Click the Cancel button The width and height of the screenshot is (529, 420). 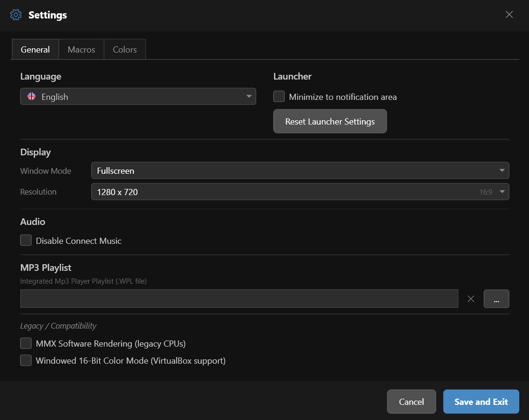click(x=411, y=402)
